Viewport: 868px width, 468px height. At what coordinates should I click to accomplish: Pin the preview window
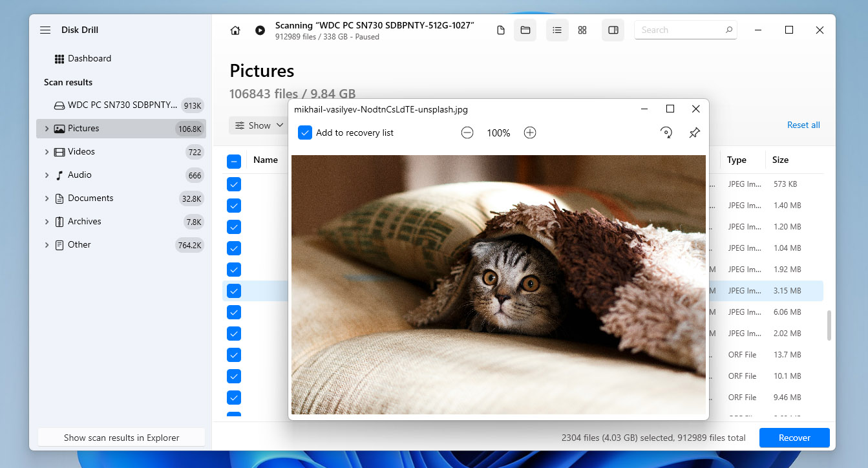click(694, 133)
